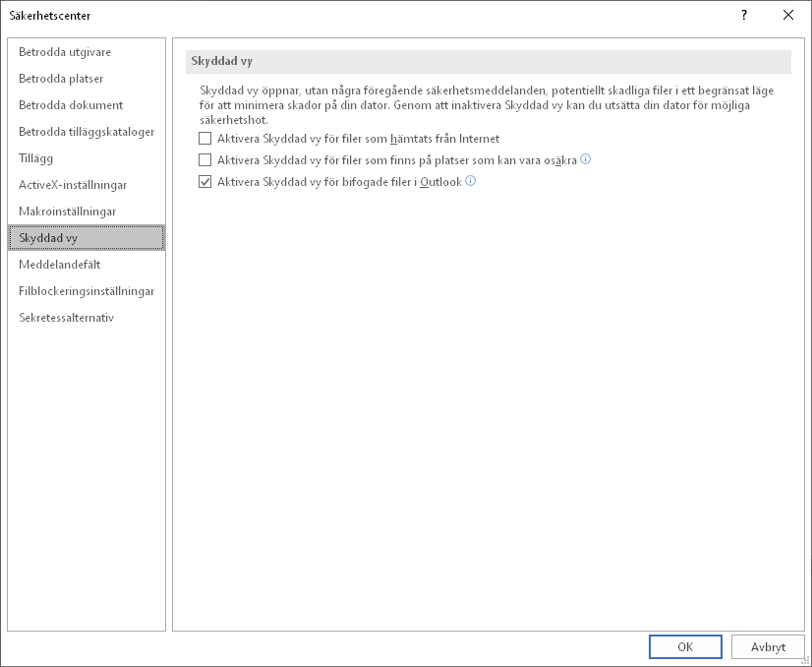The height and width of the screenshot is (667, 812).
Task: Click the help question mark icon
Action: tap(744, 15)
